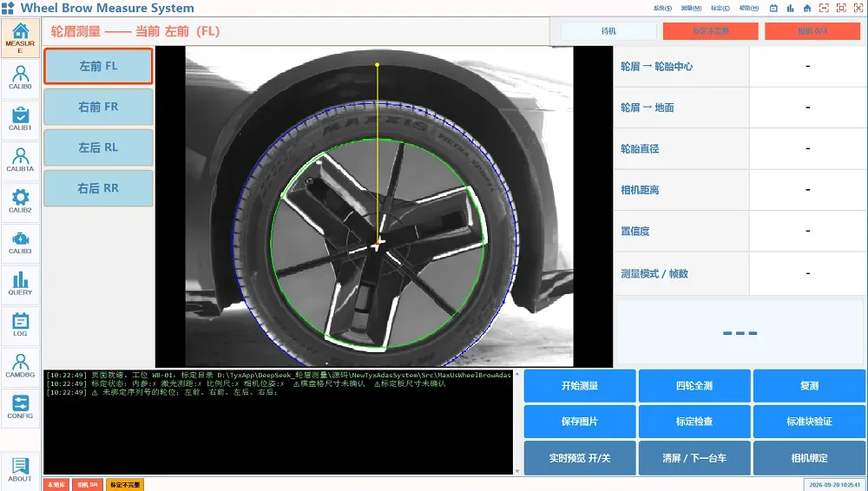Click the 轮眉测量 当前 左前 (FL) heading
This screenshot has height=491, width=868.
135,31
